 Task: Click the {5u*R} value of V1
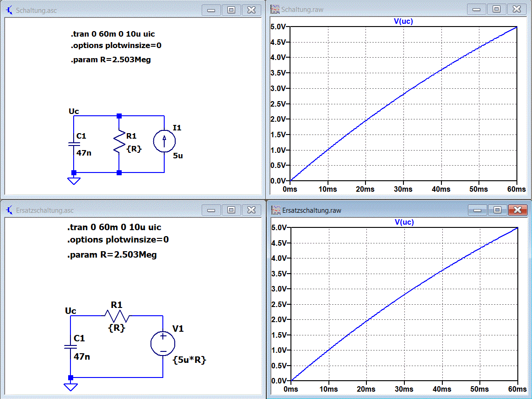pos(189,360)
